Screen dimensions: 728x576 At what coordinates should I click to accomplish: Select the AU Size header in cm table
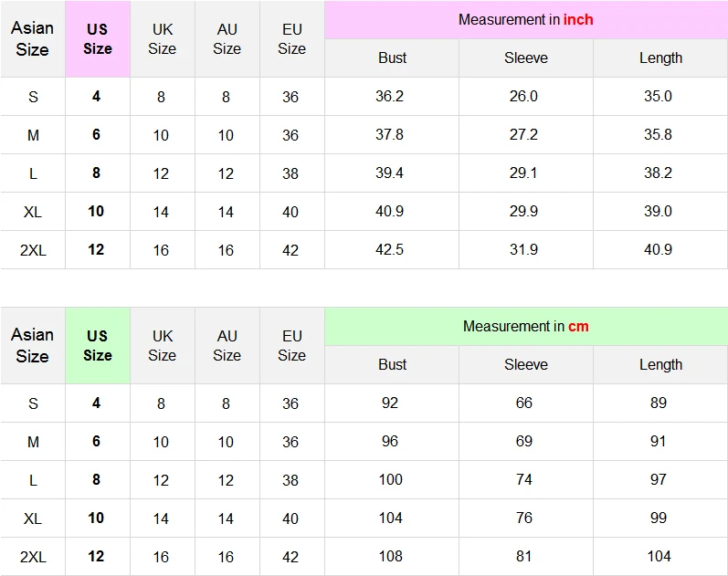(227, 346)
